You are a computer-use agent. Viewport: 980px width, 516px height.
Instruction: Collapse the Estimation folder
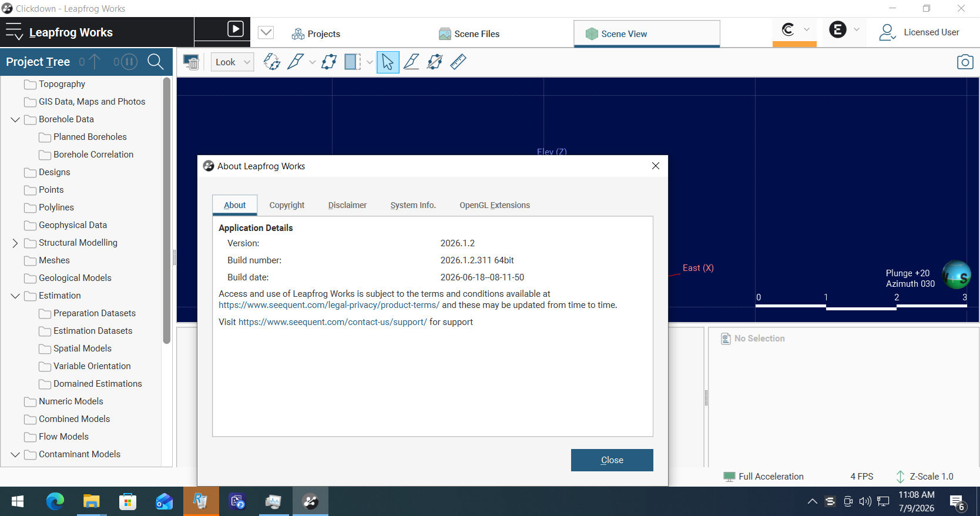[x=15, y=296]
